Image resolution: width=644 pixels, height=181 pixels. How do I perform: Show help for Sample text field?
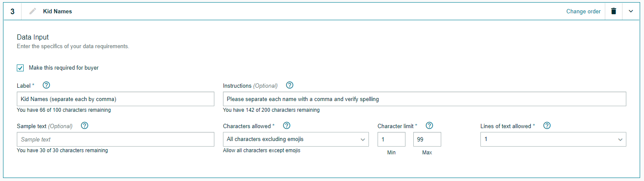coord(85,126)
